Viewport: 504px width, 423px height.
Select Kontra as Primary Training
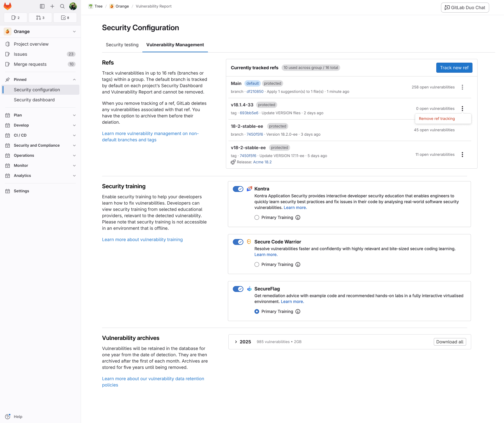(x=257, y=217)
